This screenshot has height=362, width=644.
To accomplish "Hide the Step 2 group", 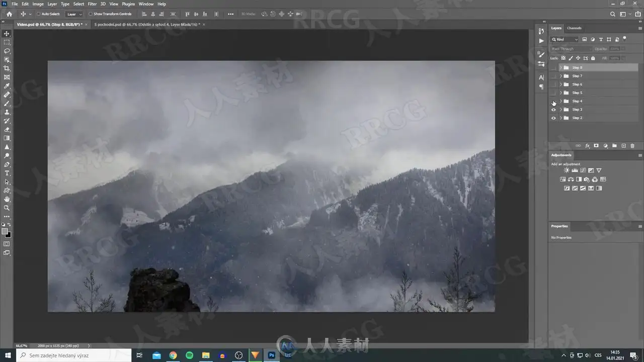I will tap(553, 118).
